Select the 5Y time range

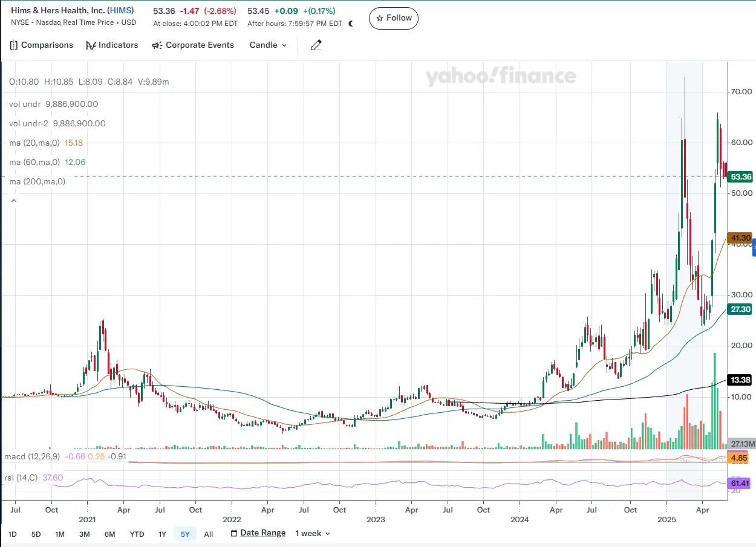pos(185,534)
